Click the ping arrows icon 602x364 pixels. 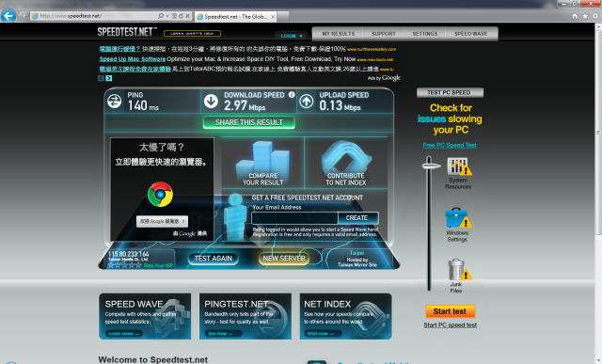pos(115,102)
